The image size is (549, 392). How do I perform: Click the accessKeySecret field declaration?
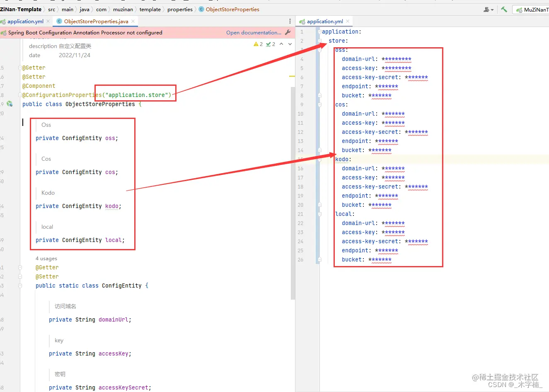pyautogui.click(x=100, y=387)
